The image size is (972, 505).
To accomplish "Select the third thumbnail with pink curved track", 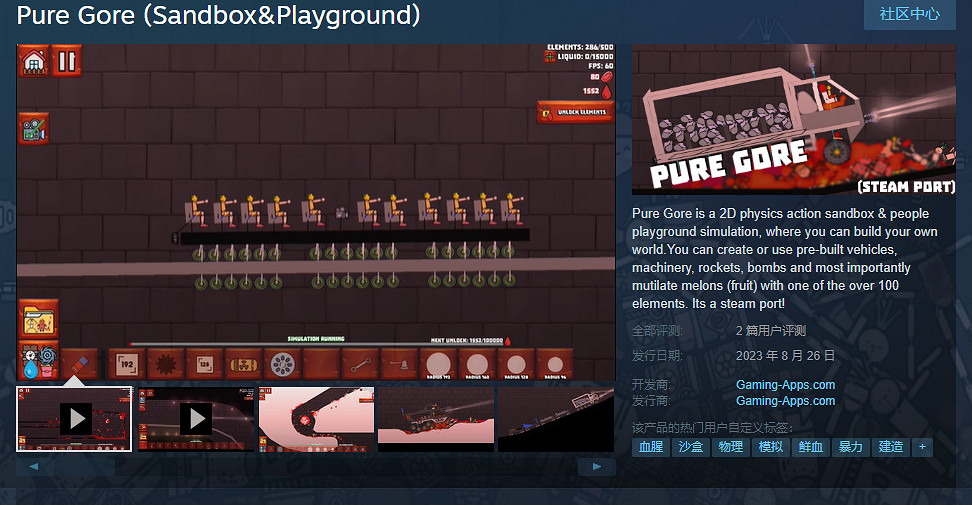I will pyautogui.click(x=316, y=419).
